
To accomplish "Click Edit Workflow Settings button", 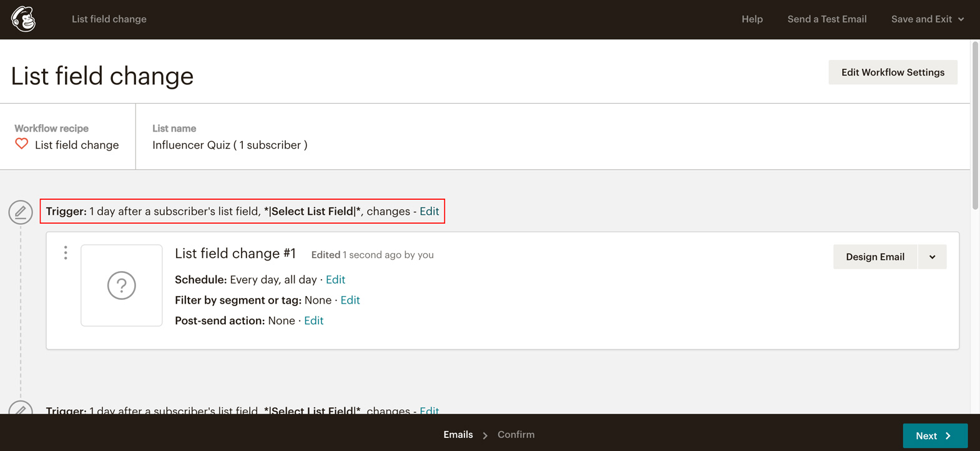I will click(893, 72).
